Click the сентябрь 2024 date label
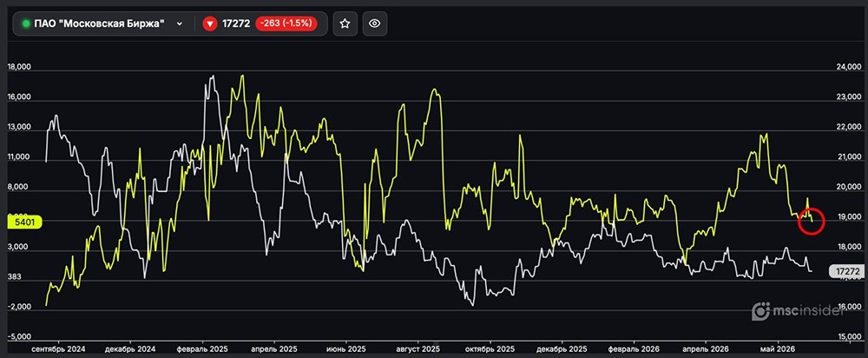 [59, 349]
